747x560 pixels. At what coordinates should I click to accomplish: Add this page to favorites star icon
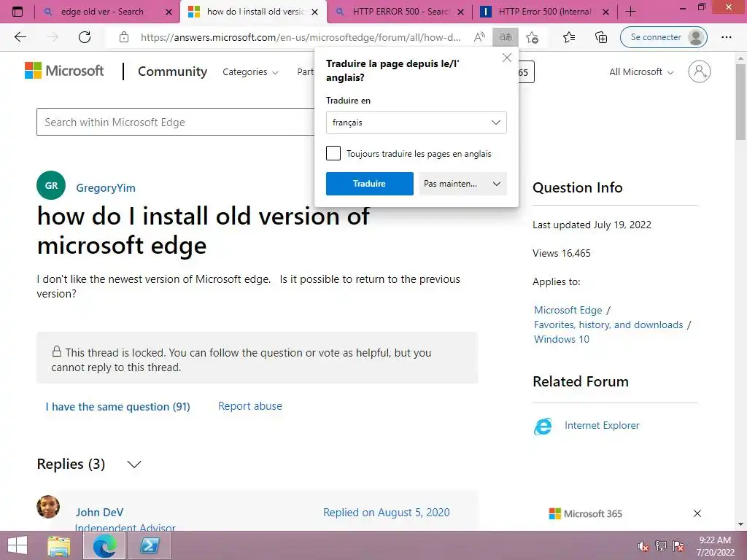[532, 37]
